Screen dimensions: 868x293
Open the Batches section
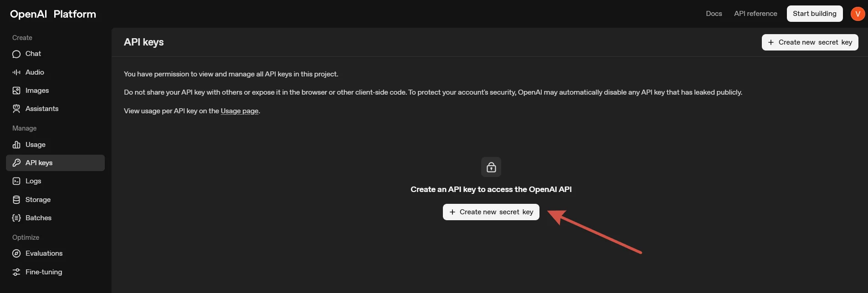(x=55, y=218)
